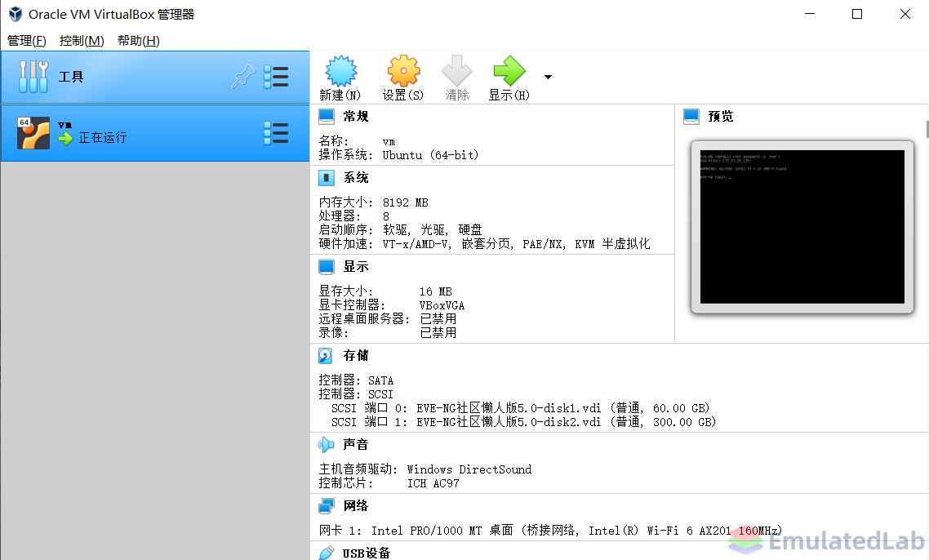This screenshot has height=560, width=929.
Task: Click the audio driver value Windows DirectSound
Action: tap(469, 470)
